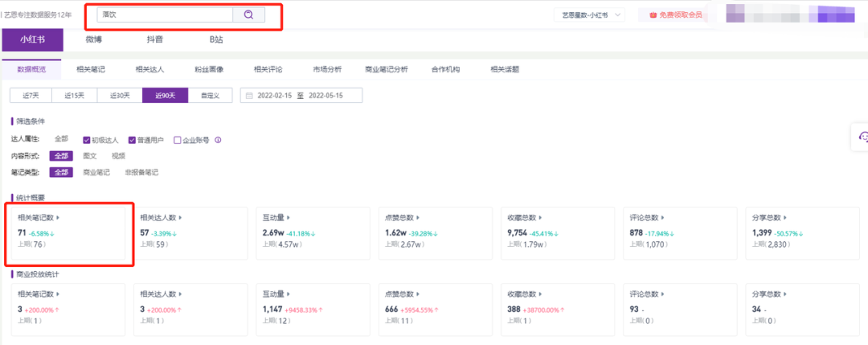
Task: Click the 666 commercial 点赞总数 value
Action: pos(391,309)
